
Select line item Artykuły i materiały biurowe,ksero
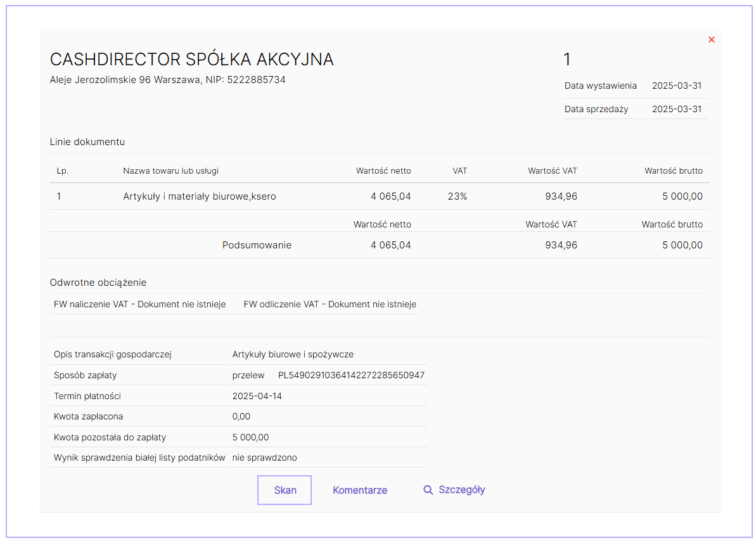pos(200,196)
